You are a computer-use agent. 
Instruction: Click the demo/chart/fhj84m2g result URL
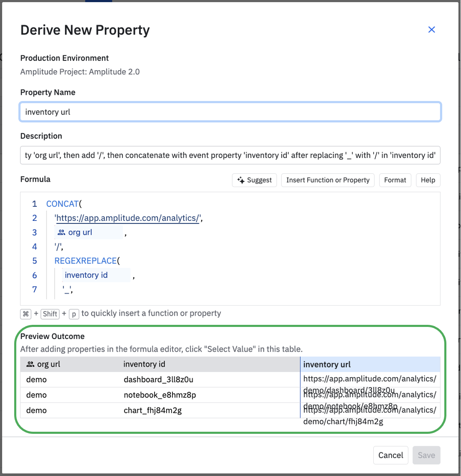point(343,421)
